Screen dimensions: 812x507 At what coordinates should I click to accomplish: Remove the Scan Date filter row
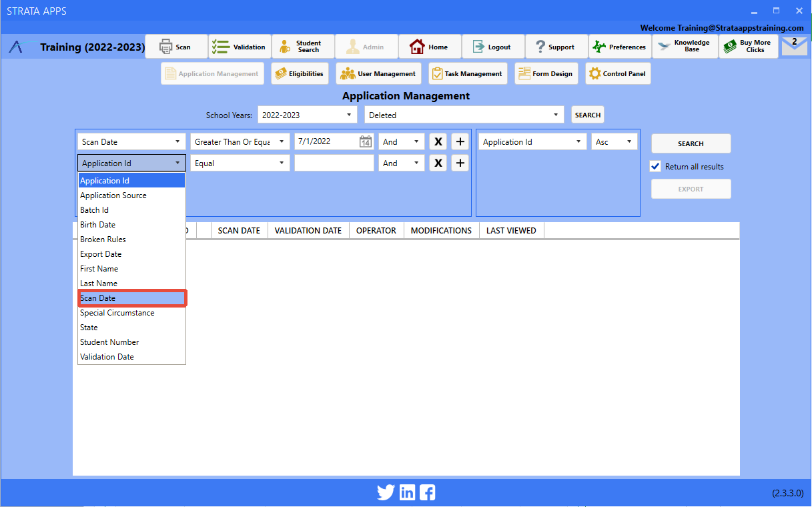(438, 141)
